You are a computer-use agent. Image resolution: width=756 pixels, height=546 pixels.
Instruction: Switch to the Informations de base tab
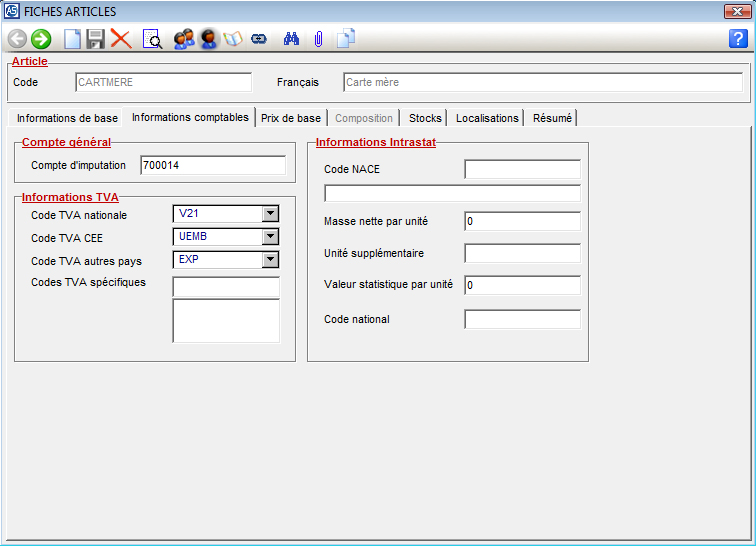[x=67, y=118]
